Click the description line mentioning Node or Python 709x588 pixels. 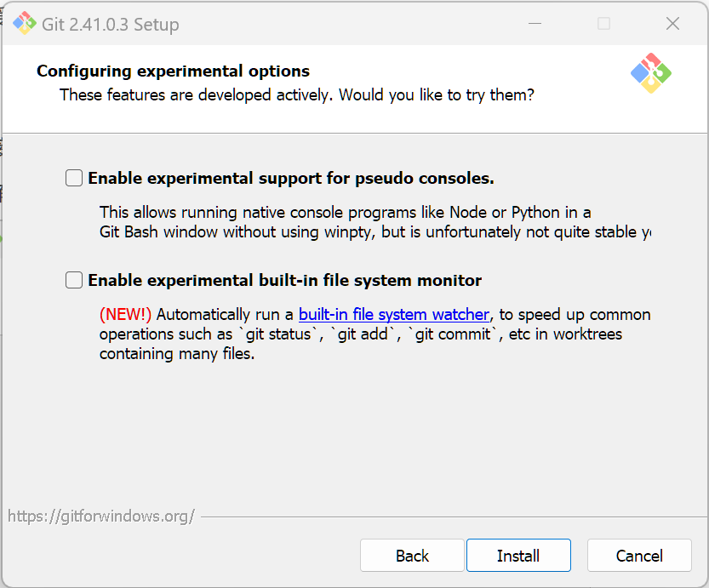345,212
